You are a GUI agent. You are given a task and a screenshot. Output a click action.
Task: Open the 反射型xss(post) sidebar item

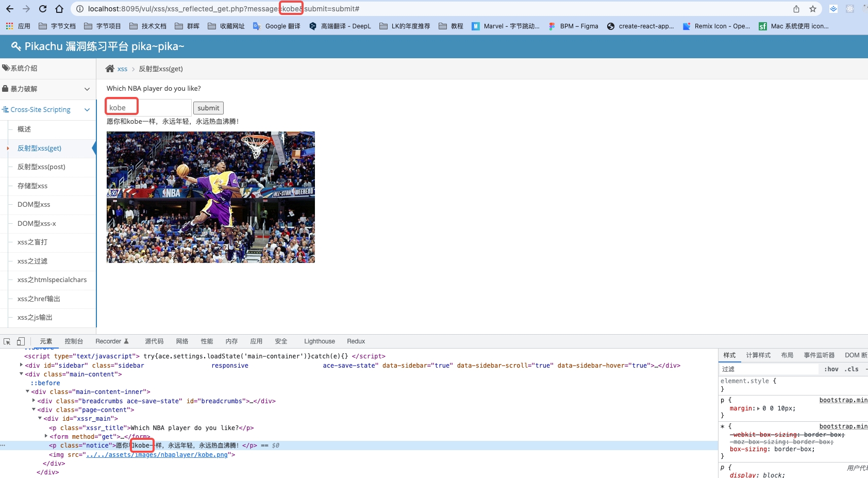tap(41, 167)
